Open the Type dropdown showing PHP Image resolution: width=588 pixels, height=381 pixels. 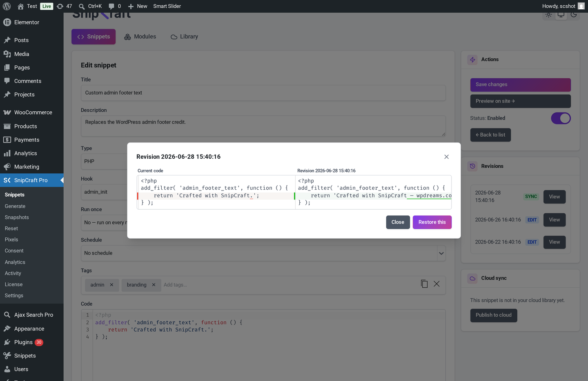coord(104,162)
